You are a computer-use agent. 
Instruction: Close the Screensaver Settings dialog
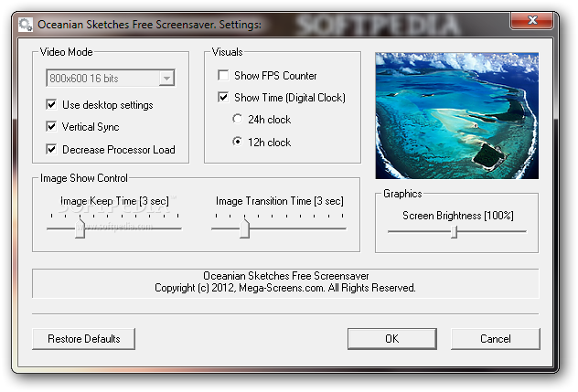tap(532, 20)
